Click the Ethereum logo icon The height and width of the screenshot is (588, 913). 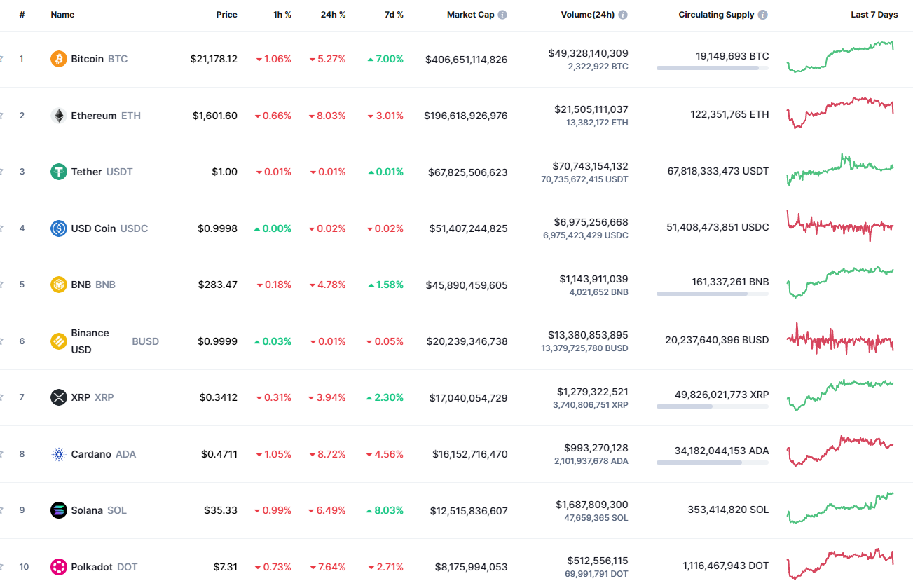pyautogui.click(x=59, y=115)
